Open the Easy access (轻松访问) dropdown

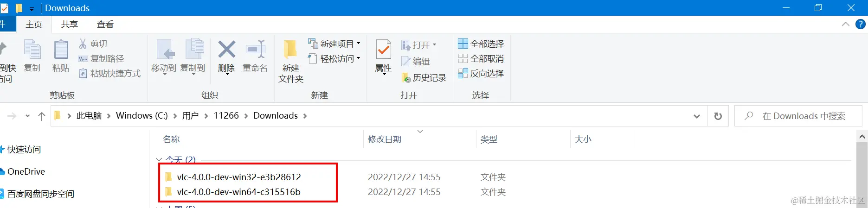(358, 58)
